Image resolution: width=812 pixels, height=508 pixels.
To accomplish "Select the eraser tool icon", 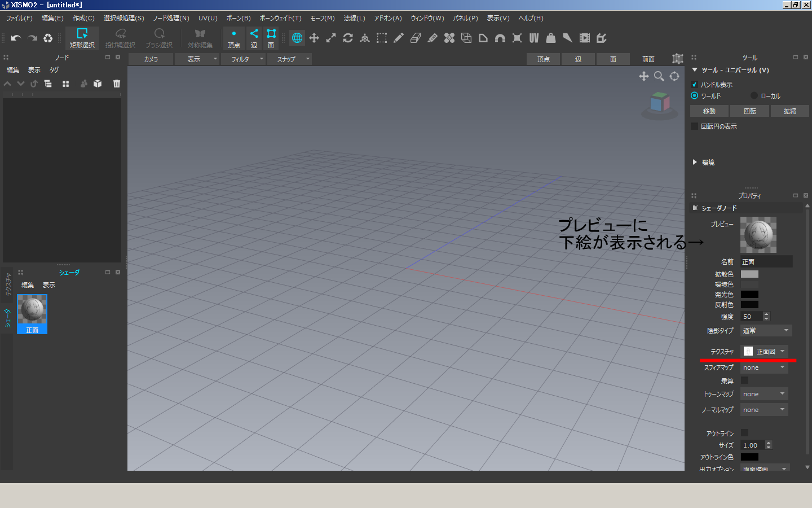I will click(x=416, y=38).
